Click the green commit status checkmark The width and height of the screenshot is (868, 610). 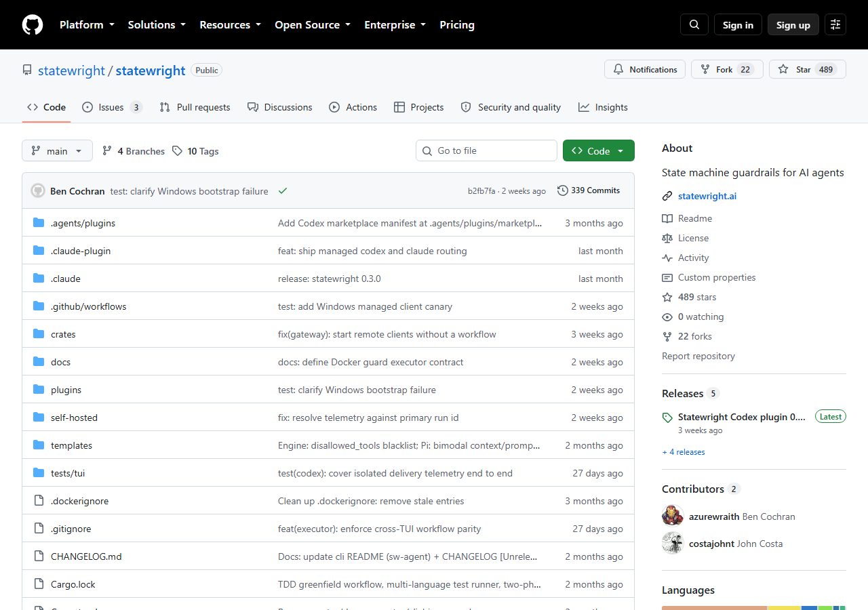coord(283,191)
